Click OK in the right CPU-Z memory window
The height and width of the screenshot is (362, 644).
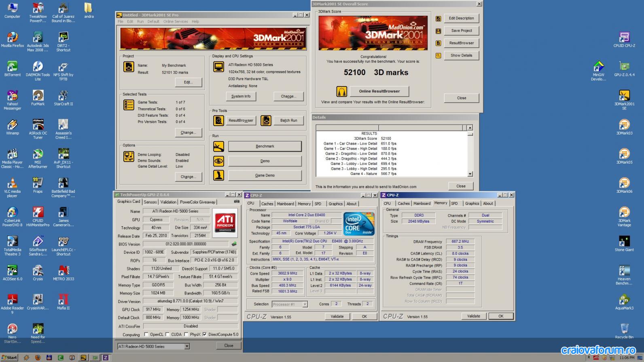pyautogui.click(x=501, y=316)
